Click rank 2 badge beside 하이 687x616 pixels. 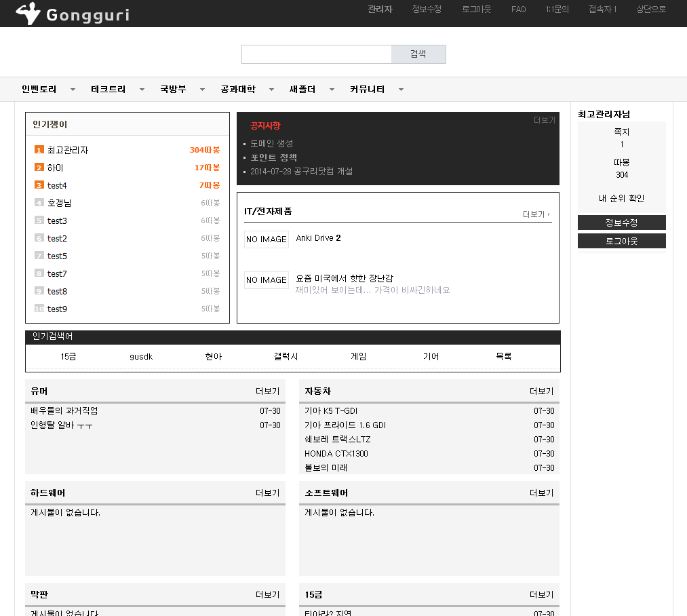pos(39,168)
